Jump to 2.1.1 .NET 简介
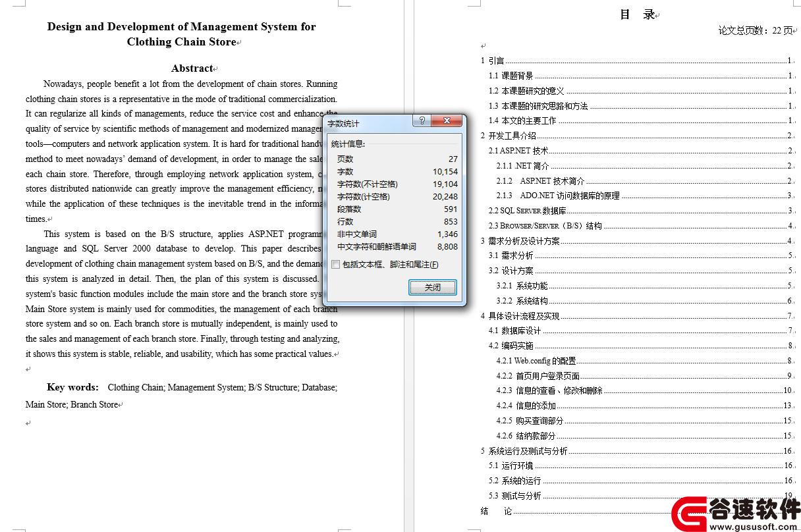 coord(645,166)
